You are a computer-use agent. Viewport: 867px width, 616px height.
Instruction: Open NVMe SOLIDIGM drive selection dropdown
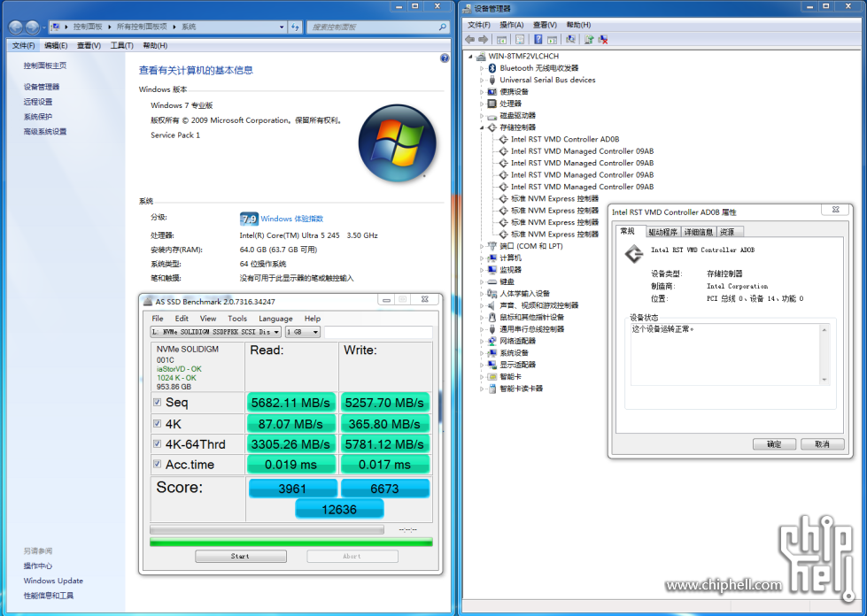tap(216, 332)
